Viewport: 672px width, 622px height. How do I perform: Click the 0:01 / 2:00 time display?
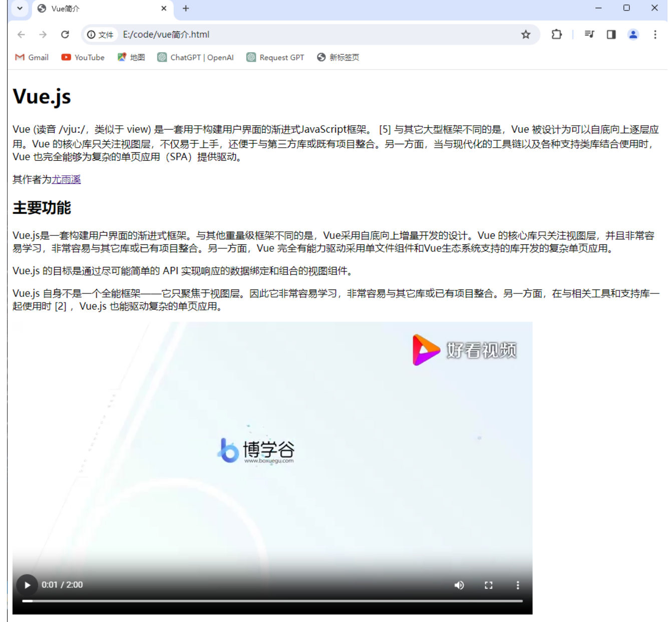62,585
